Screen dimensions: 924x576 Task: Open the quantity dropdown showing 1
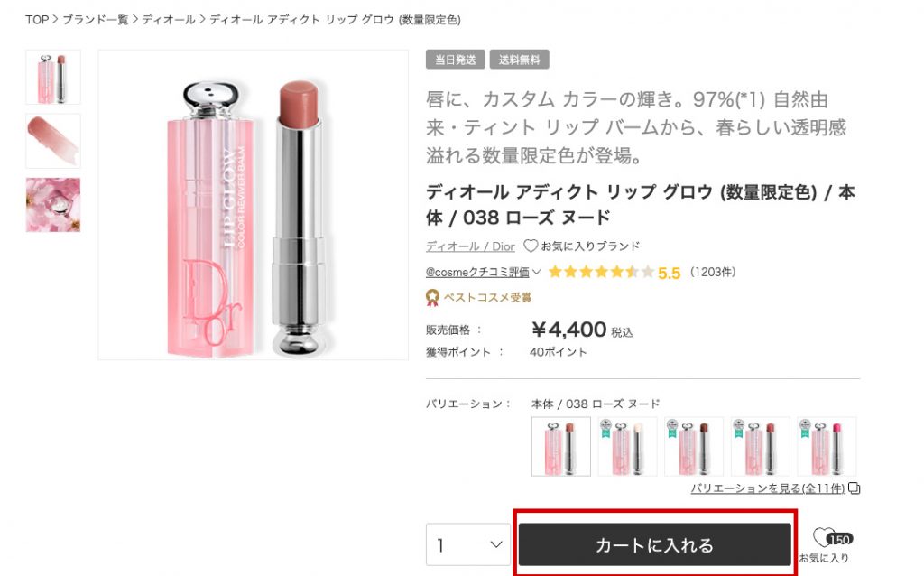tap(467, 545)
